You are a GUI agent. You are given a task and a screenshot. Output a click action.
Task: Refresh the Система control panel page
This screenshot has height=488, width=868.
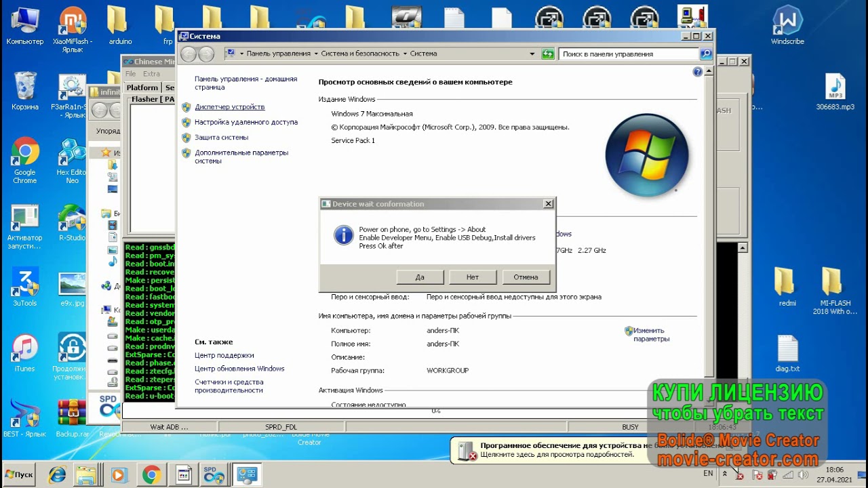coord(548,54)
